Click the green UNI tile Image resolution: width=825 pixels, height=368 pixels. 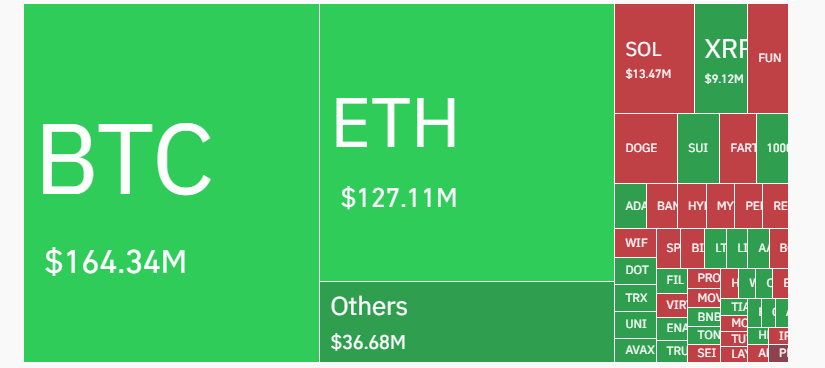pos(636,325)
